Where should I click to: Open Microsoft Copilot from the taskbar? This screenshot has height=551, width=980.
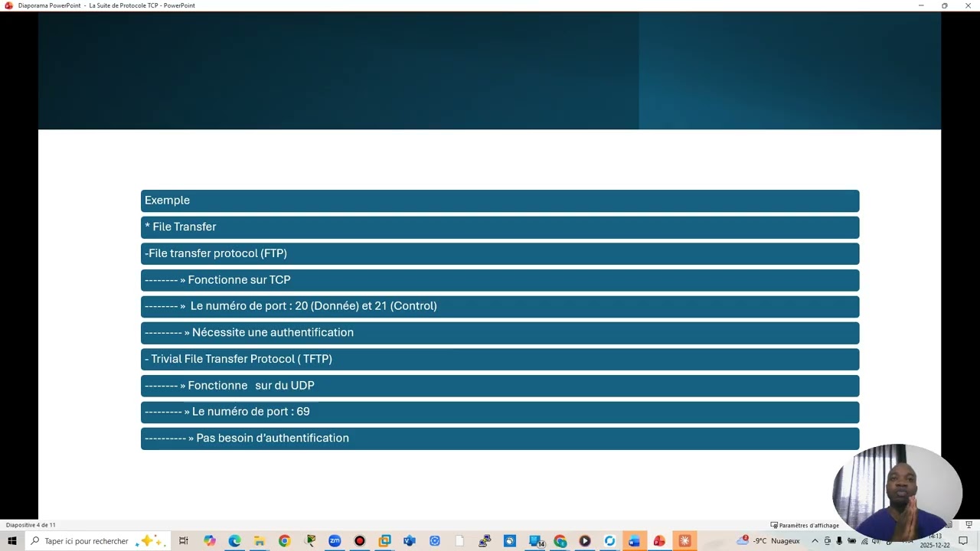(x=209, y=541)
